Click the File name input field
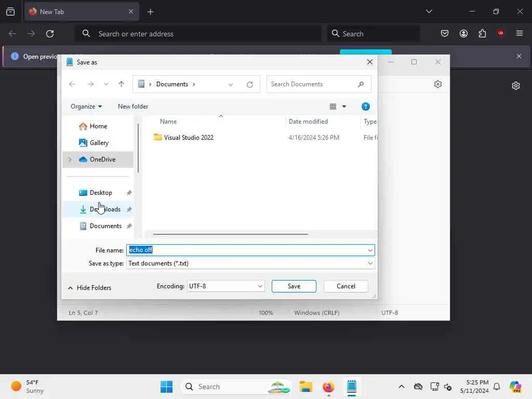This screenshot has height=399, width=532. 247,250
